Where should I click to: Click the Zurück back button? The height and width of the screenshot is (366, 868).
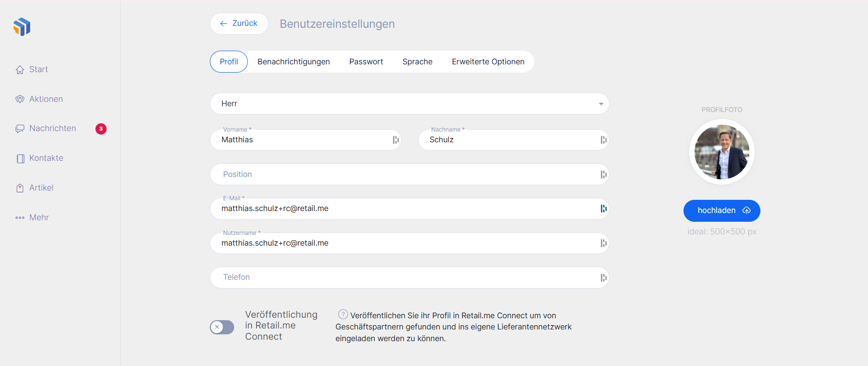tap(239, 23)
